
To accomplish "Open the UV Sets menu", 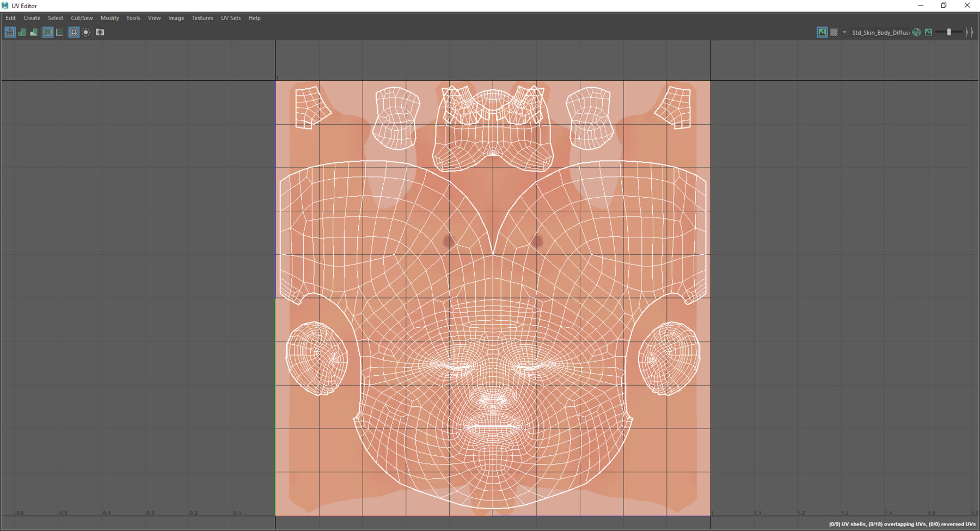I will point(231,18).
